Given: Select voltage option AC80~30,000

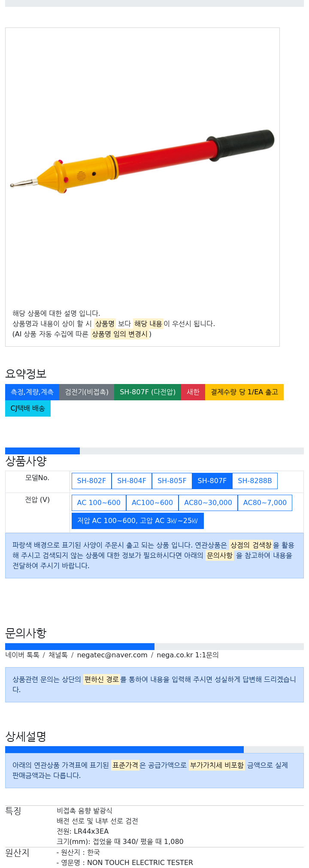Looking at the screenshot, I should [208, 503].
